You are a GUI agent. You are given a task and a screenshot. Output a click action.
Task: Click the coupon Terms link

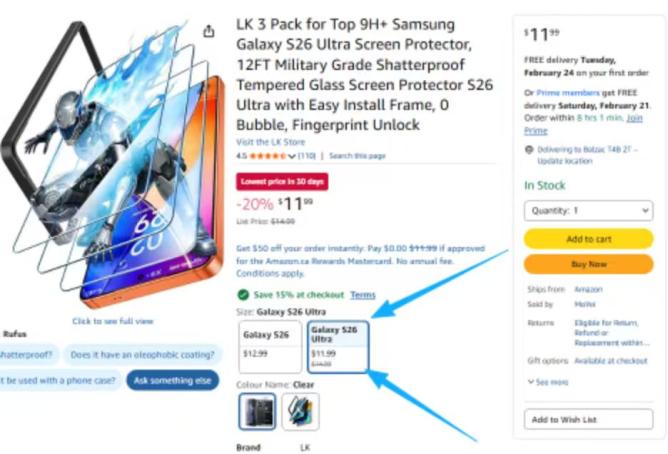[x=363, y=295]
